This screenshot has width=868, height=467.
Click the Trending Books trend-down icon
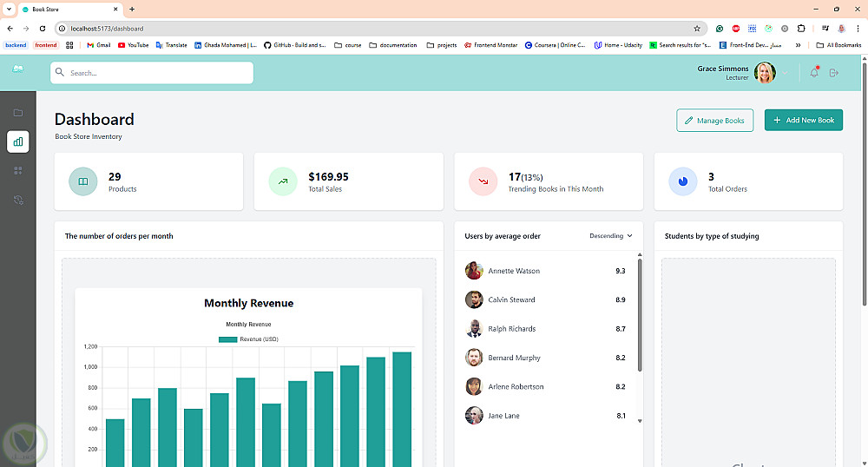(x=483, y=181)
